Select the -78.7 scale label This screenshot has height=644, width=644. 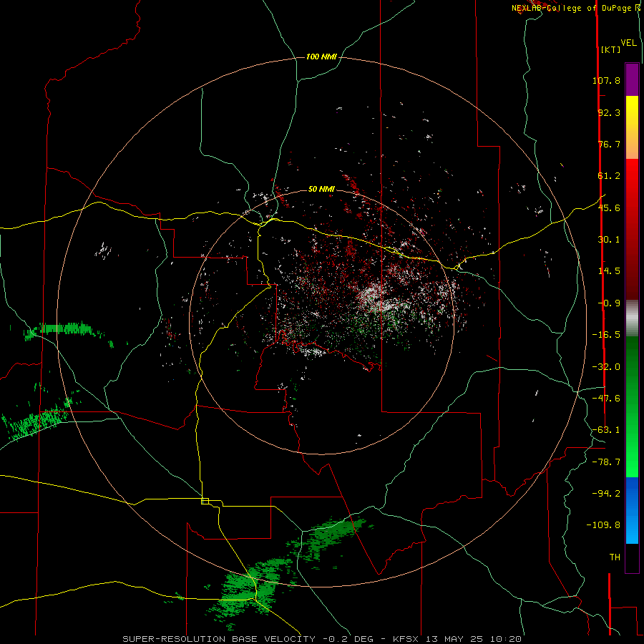point(606,462)
